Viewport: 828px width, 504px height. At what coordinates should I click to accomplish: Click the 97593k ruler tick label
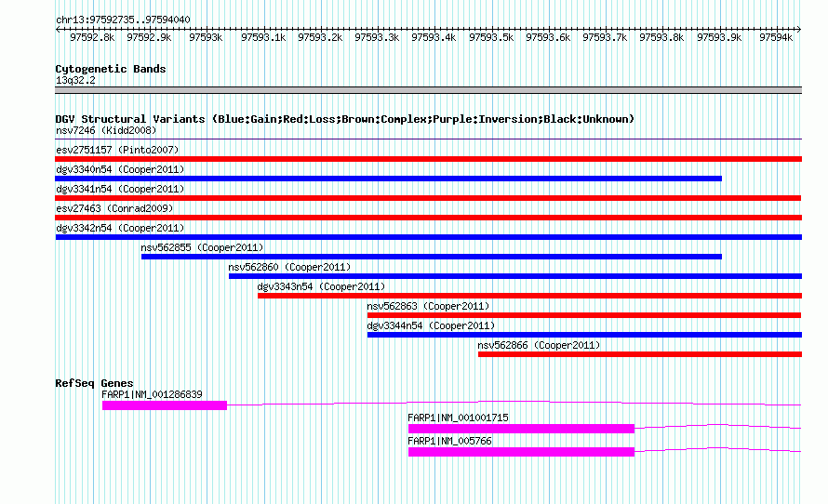(x=206, y=37)
